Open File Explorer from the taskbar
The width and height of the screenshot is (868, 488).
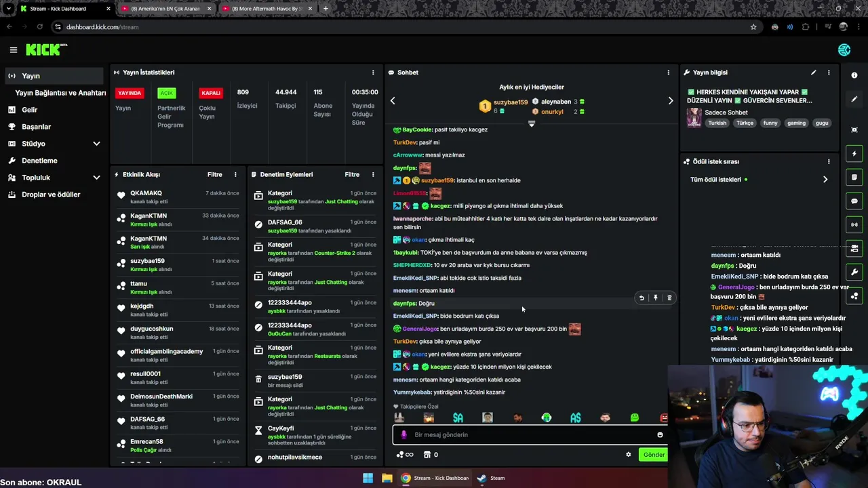pos(387,478)
